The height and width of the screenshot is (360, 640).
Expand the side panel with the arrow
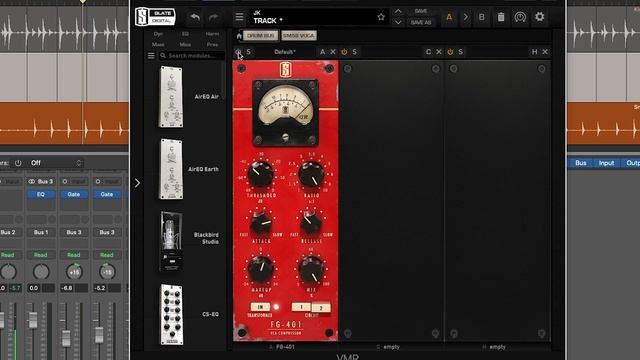click(x=138, y=183)
